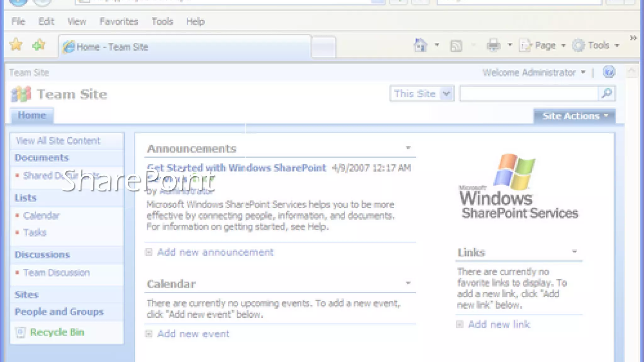644x362 pixels.
Task: Click the icon beside Add new announcement
Action: (149, 252)
